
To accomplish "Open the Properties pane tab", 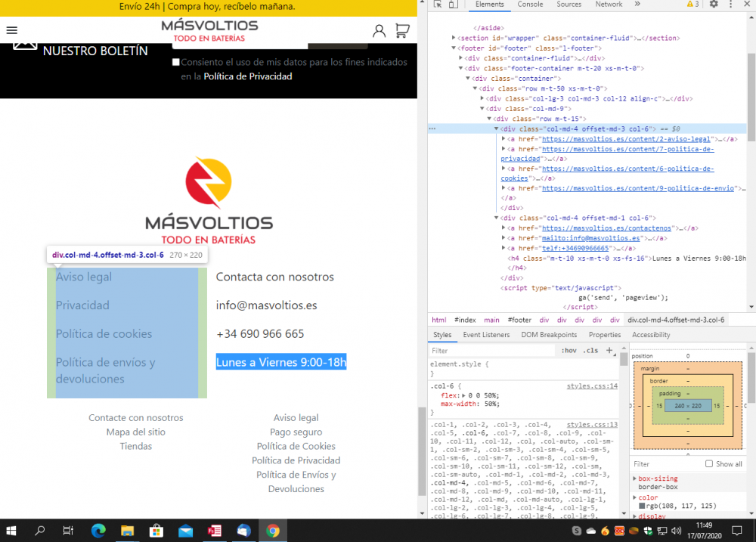I will [x=605, y=335].
